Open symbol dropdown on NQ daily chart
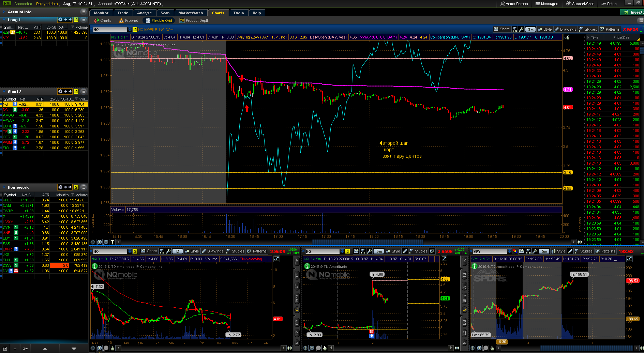Viewport: 644px width, 353px height. [130, 251]
